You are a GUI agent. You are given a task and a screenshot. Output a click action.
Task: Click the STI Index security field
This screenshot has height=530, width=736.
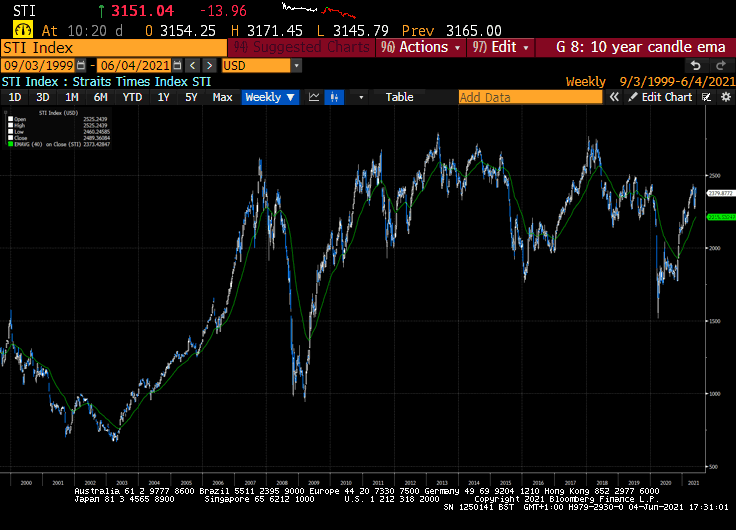(114, 48)
